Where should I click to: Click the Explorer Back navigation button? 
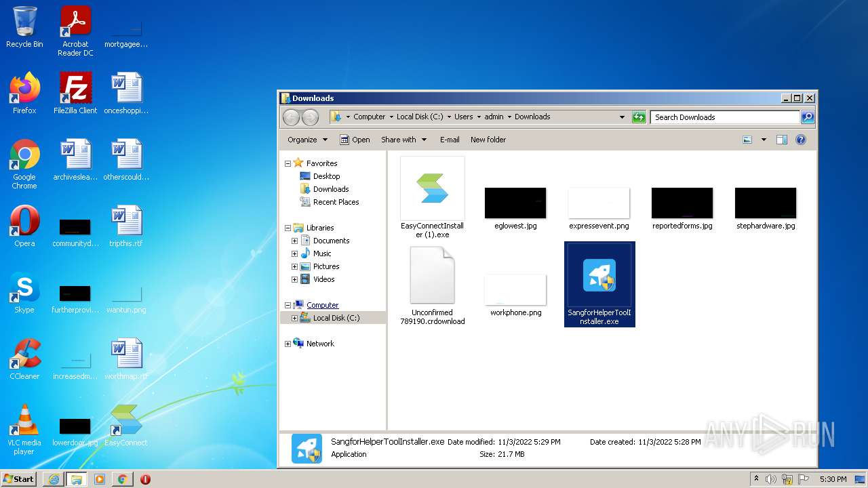click(291, 117)
